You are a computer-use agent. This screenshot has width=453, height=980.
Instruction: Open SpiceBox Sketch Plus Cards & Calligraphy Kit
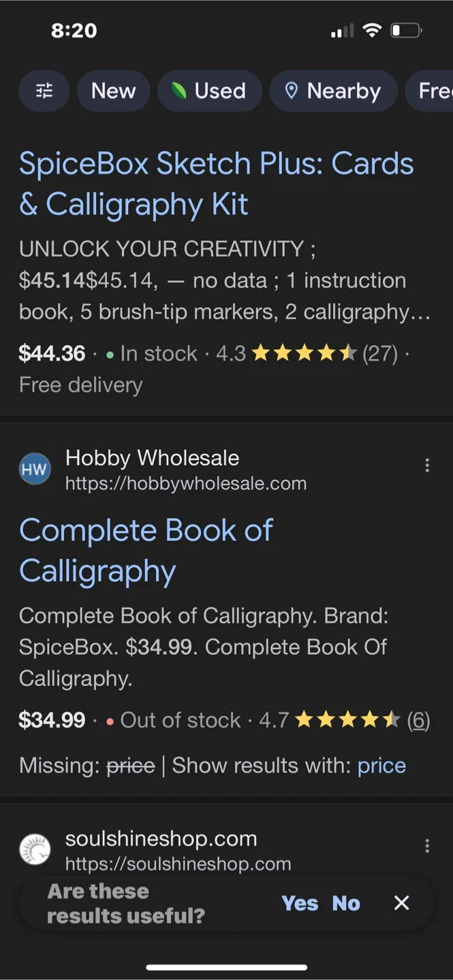click(x=216, y=184)
